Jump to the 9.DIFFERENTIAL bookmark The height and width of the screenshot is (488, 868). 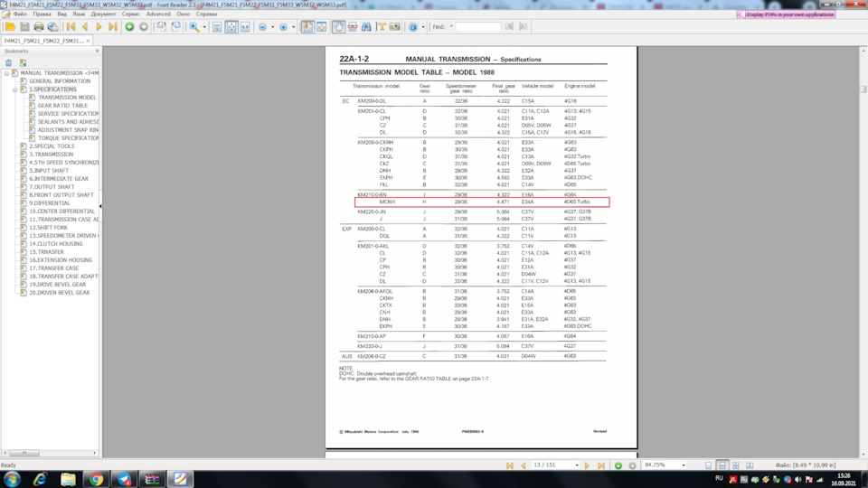pyautogui.click(x=50, y=203)
